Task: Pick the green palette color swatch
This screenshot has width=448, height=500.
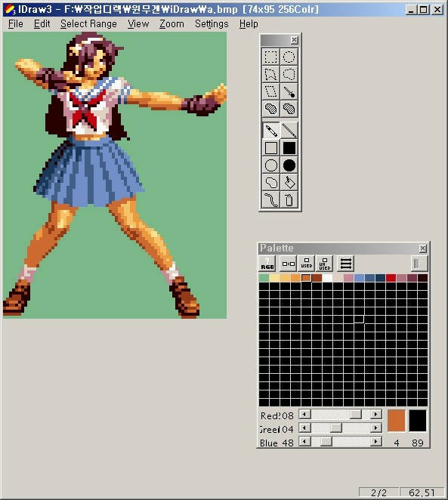Action: coord(264,278)
